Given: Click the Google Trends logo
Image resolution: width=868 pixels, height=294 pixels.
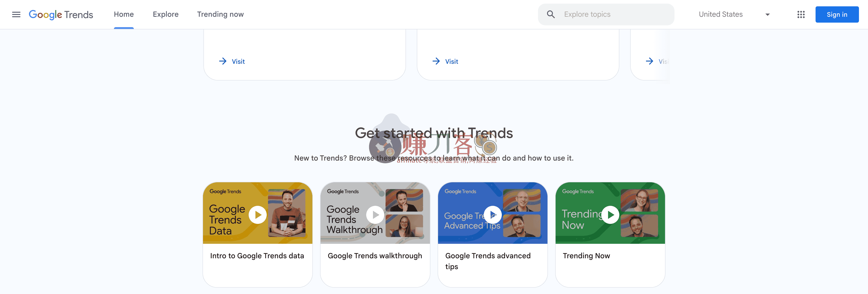Looking at the screenshot, I should [x=61, y=14].
